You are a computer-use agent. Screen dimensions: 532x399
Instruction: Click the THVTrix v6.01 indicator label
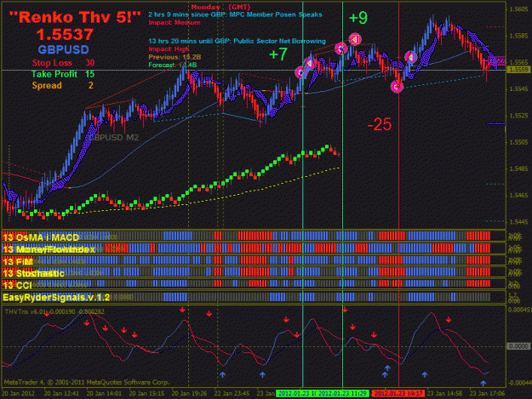[54, 311]
